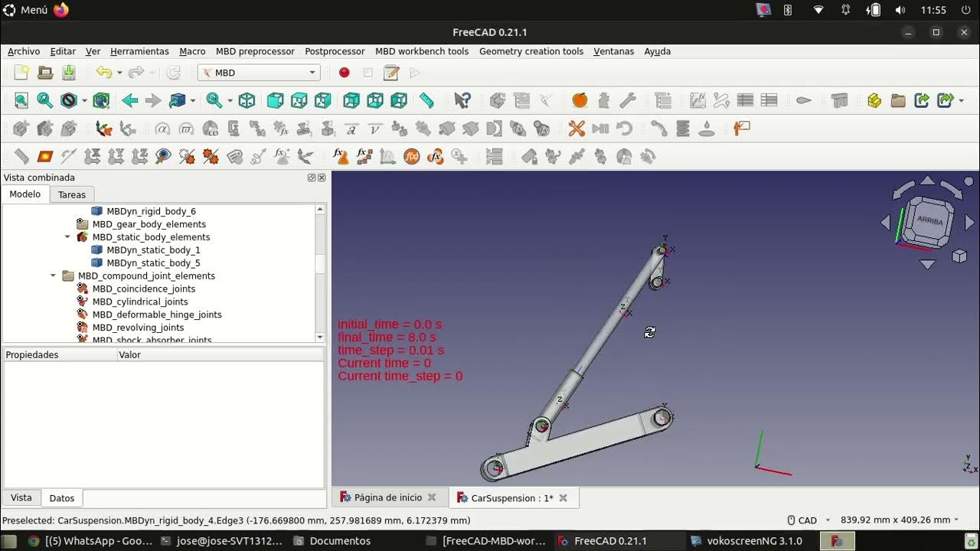Open the Geometry creation tools menu
Viewport: 980px width, 551px height.
click(x=531, y=51)
